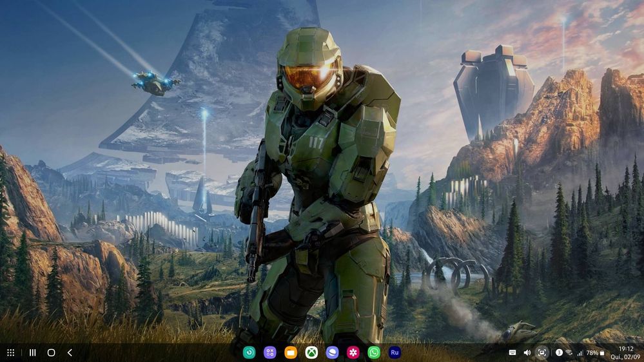Open the 19:12 clock panel

626,349
